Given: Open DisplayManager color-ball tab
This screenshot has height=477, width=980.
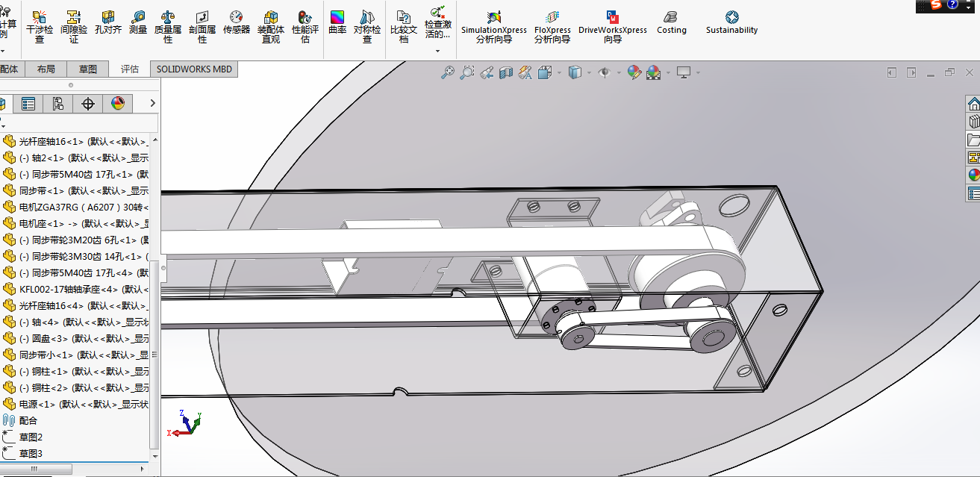Looking at the screenshot, I should 118,104.
